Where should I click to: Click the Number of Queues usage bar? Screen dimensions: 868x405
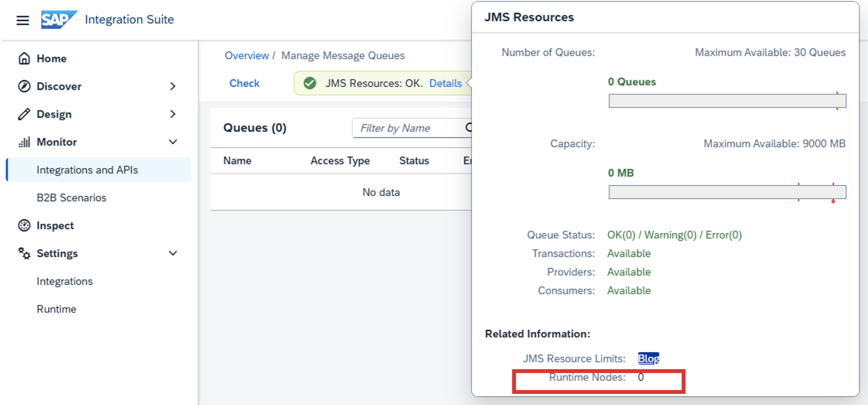727,101
